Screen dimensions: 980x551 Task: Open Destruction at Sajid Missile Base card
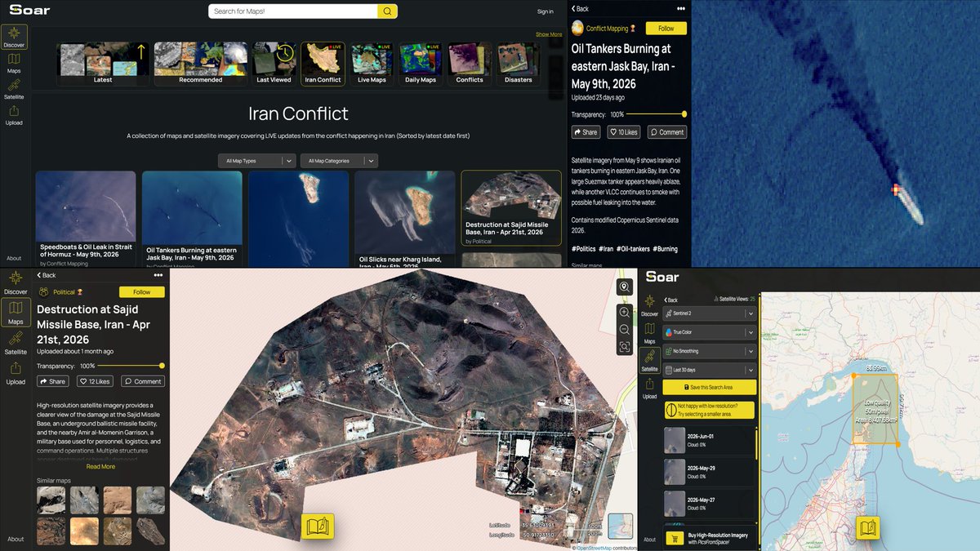coord(511,208)
